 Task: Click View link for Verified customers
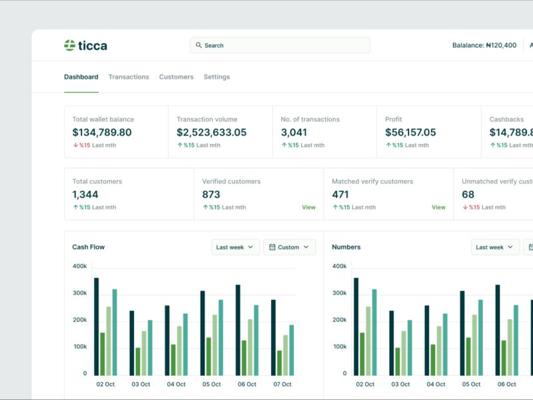(x=309, y=207)
